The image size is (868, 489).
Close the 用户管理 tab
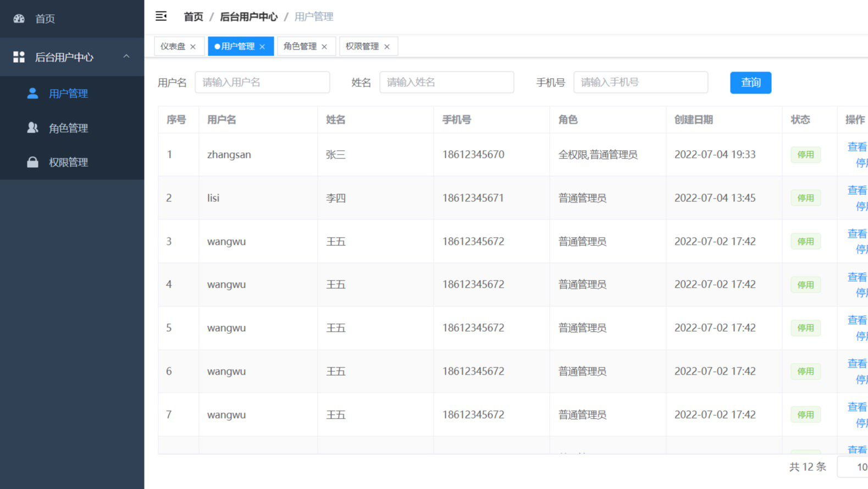coord(262,47)
